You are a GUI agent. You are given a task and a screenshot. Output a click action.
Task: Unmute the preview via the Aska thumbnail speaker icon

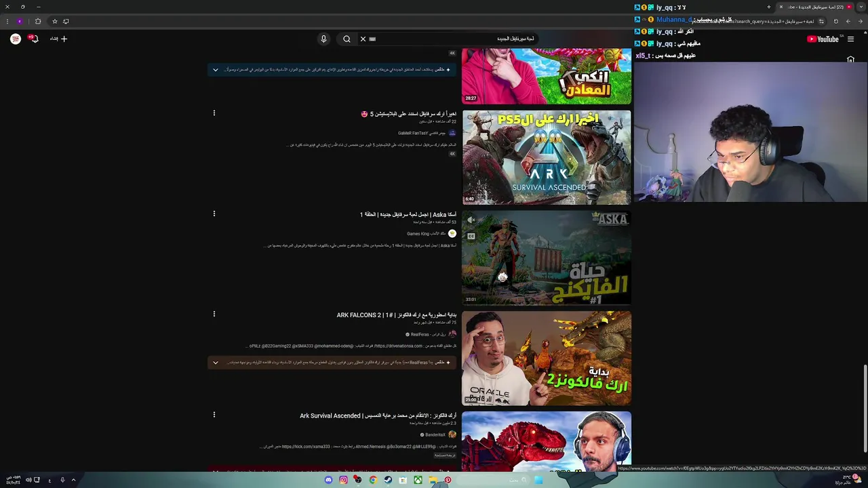471,220
